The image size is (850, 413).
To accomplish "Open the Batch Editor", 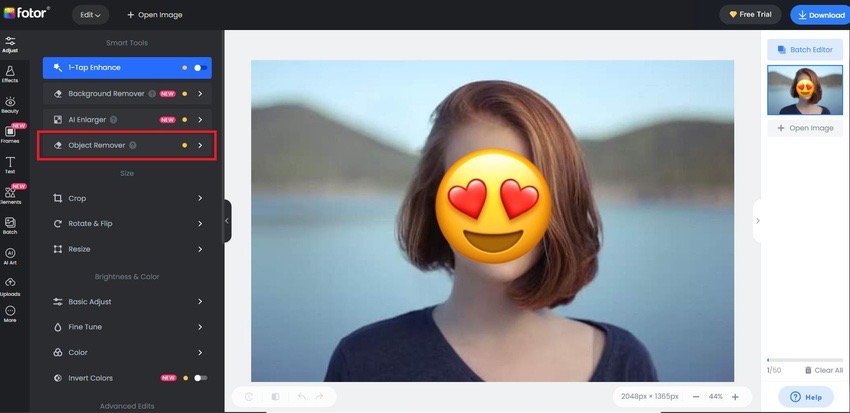I will click(x=805, y=49).
